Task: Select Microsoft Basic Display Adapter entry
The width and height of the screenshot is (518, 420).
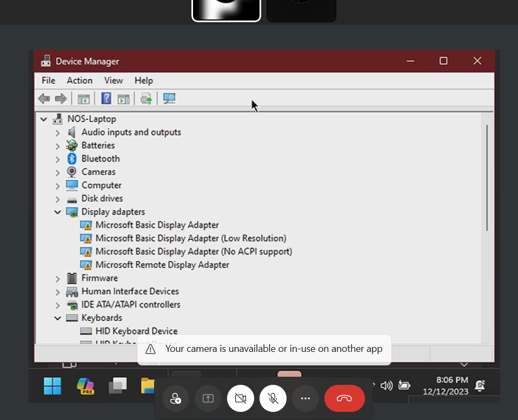Action: click(x=157, y=225)
